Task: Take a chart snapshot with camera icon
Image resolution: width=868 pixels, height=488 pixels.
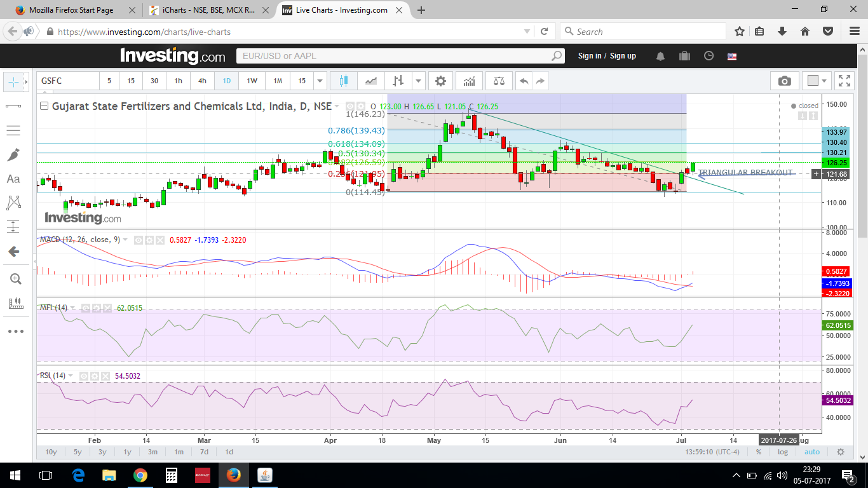Action: pos(785,81)
